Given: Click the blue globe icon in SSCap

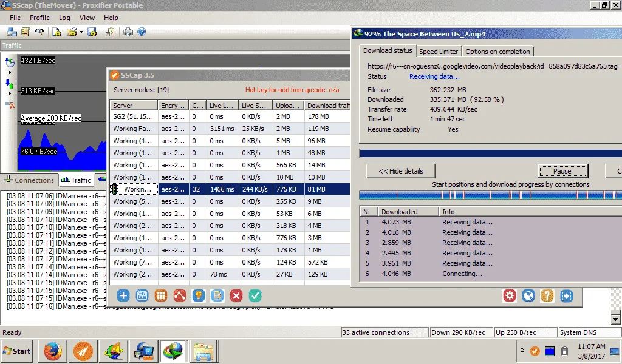Looking at the screenshot, I should 528,296.
